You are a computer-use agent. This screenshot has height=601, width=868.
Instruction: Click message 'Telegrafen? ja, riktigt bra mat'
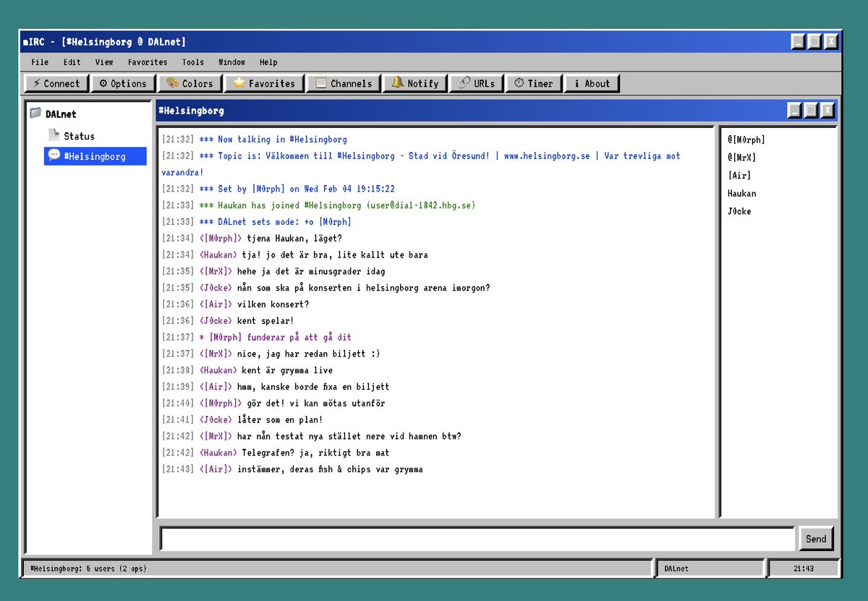tap(315, 453)
